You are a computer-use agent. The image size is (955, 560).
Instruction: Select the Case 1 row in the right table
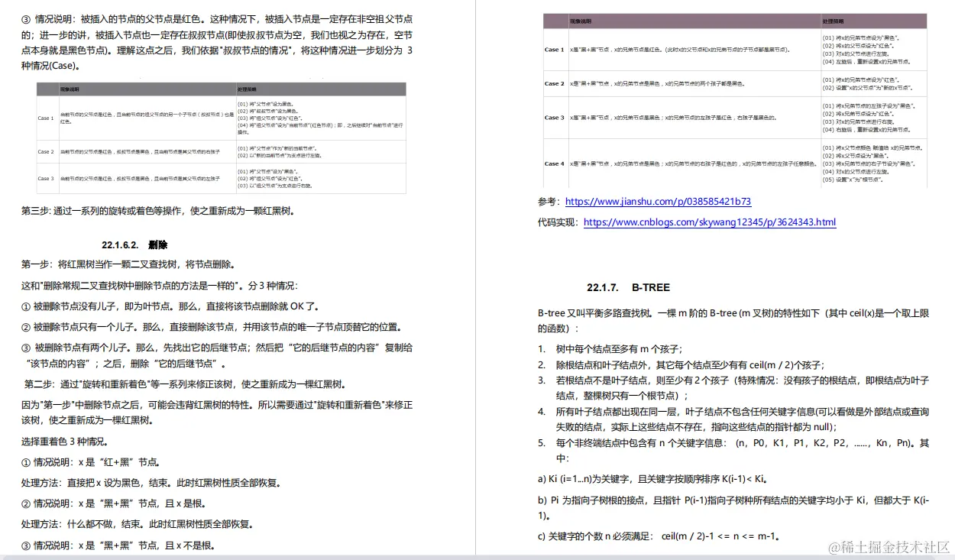[554, 50]
